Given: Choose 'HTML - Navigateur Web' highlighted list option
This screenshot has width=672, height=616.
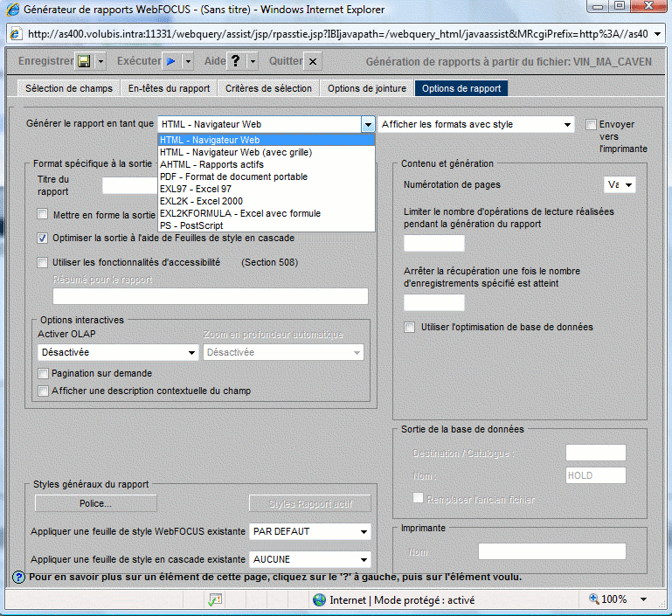Looking at the screenshot, I should point(267,140).
